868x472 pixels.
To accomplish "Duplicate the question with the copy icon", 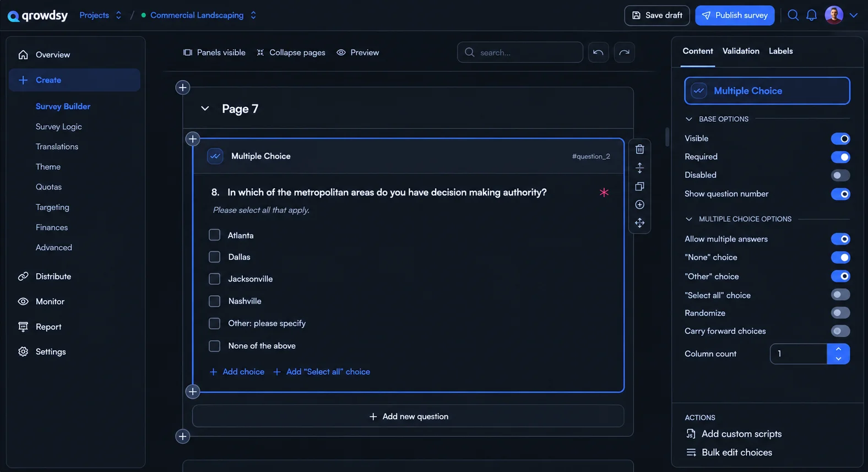I will [x=639, y=186].
